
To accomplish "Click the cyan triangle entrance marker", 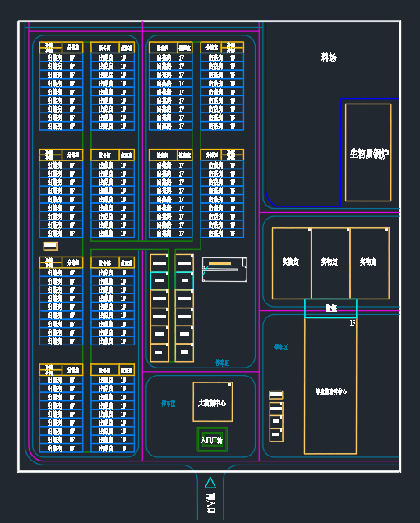I will [210, 483].
